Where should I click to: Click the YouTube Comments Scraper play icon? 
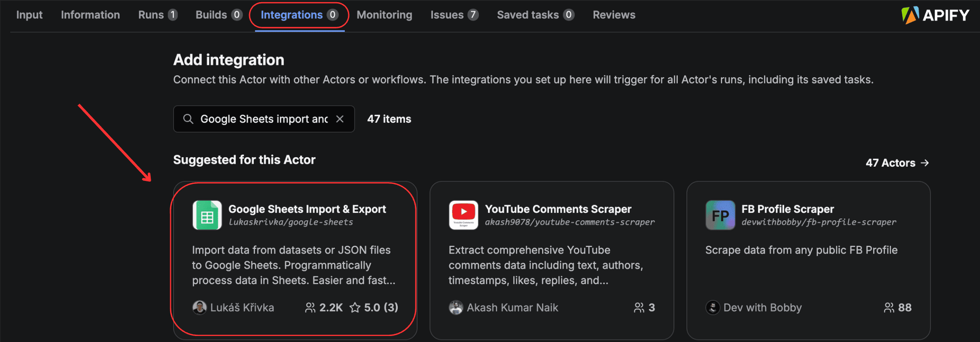point(463,215)
